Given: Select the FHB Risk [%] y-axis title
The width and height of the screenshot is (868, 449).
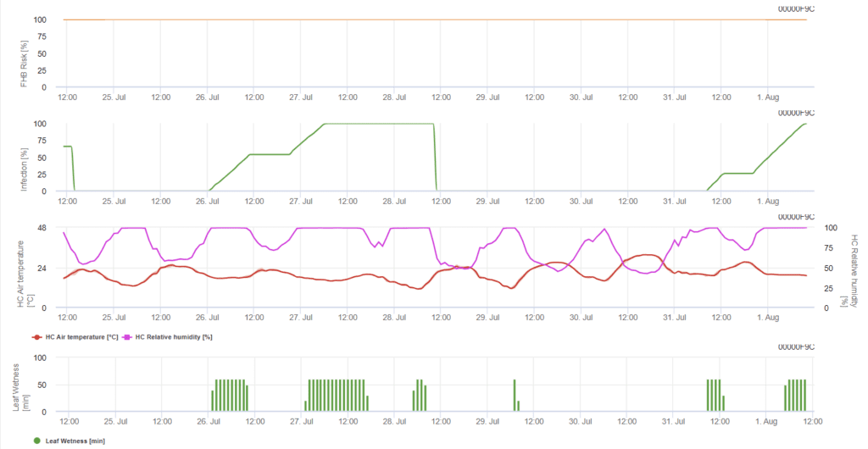Looking at the screenshot, I should [x=23, y=53].
